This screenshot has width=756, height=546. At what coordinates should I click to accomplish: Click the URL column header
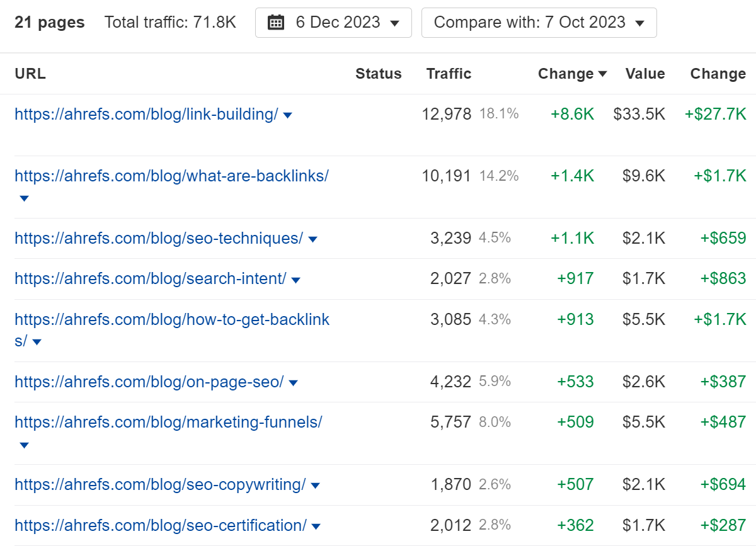coord(30,74)
